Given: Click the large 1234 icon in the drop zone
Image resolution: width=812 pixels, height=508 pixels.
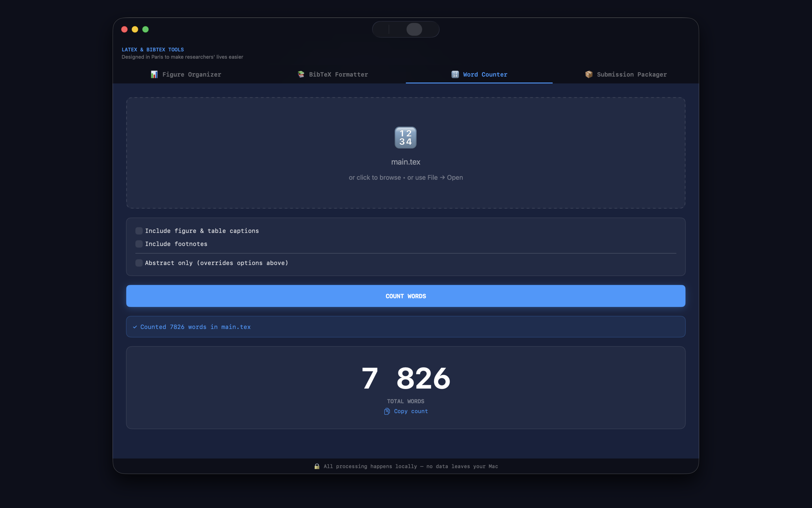Looking at the screenshot, I should pos(406,137).
